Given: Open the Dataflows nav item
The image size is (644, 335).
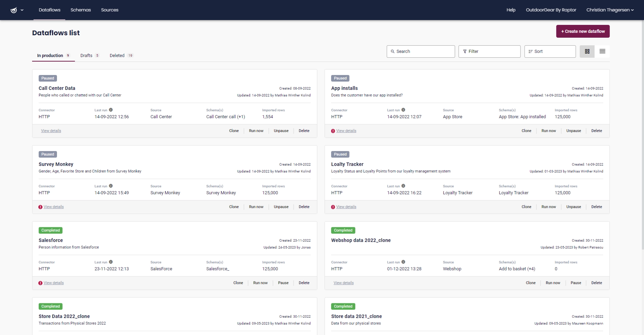Looking at the screenshot, I should 49,10.
